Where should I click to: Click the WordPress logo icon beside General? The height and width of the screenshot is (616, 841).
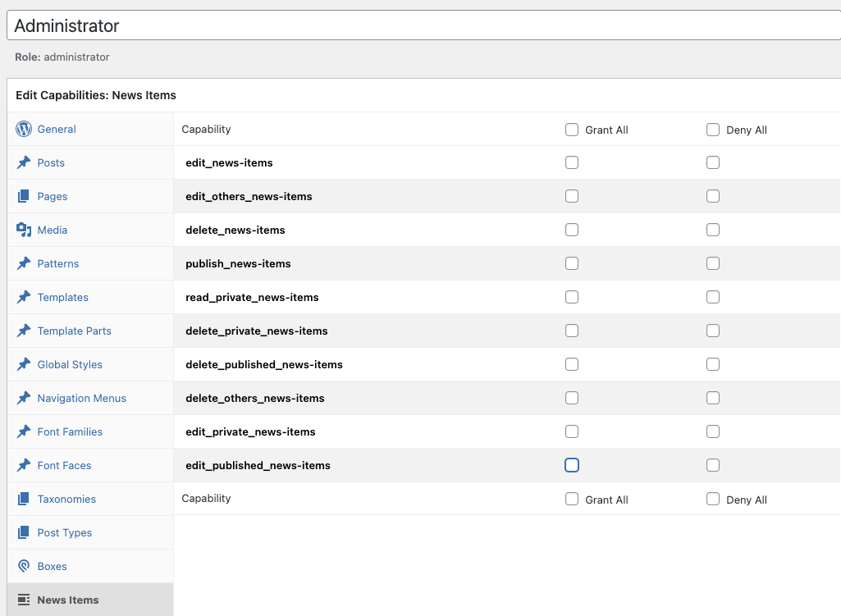click(24, 129)
